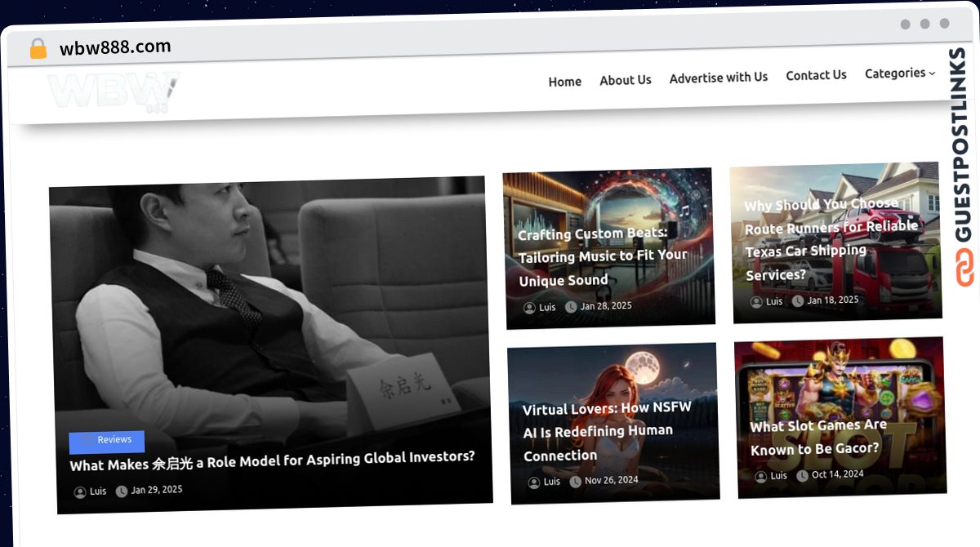This screenshot has width=980, height=547.
Task: Open Route Runners Texas Car Shipping article
Action: (x=831, y=239)
